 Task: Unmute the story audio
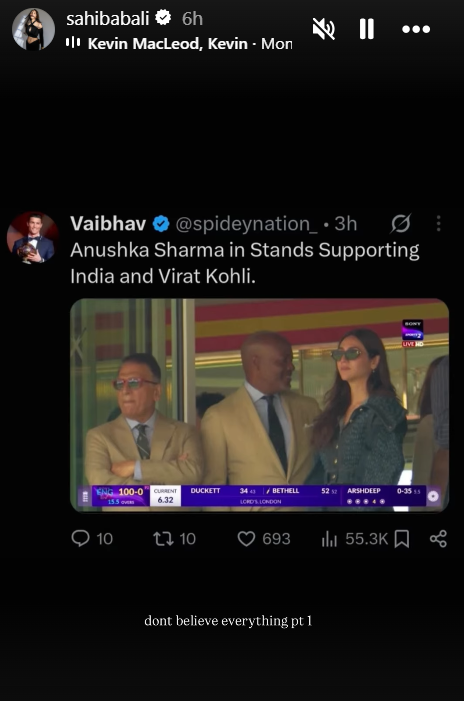(x=324, y=30)
